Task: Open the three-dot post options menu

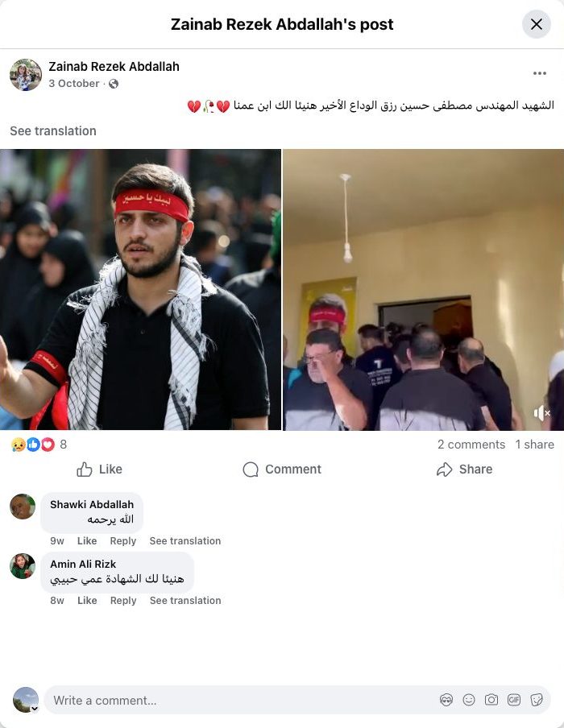Action: pos(539,73)
